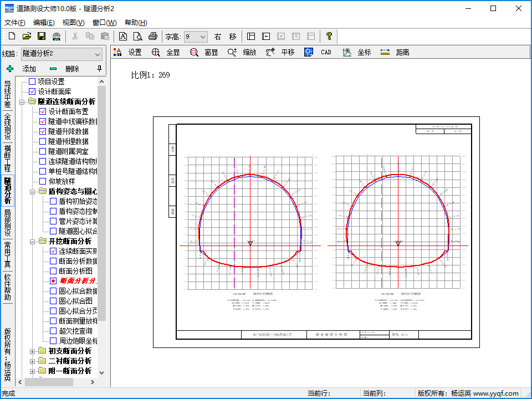Click the scissors cut icon
Viewport: 532px width, 399px height.
click(x=75, y=37)
